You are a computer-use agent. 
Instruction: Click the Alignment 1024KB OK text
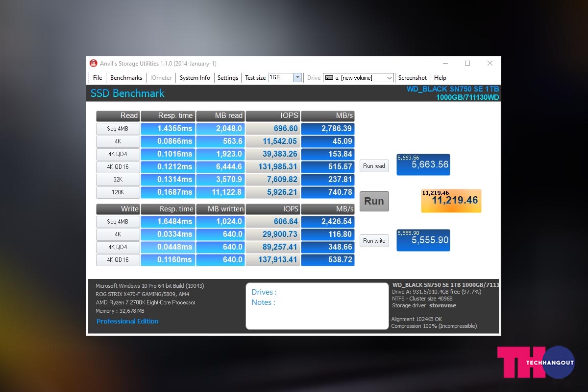click(416, 320)
